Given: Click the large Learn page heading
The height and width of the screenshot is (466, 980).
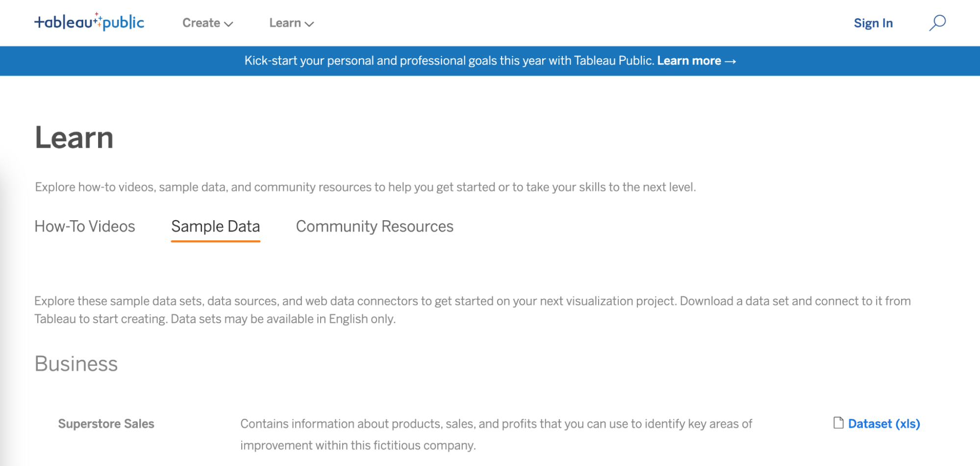Looking at the screenshot, I should tap(74, 137).
